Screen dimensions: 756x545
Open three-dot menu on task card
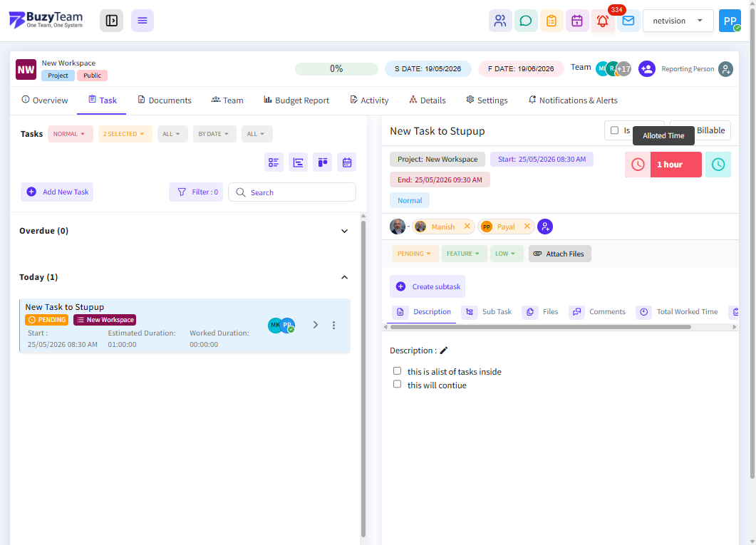click(333, 326)
